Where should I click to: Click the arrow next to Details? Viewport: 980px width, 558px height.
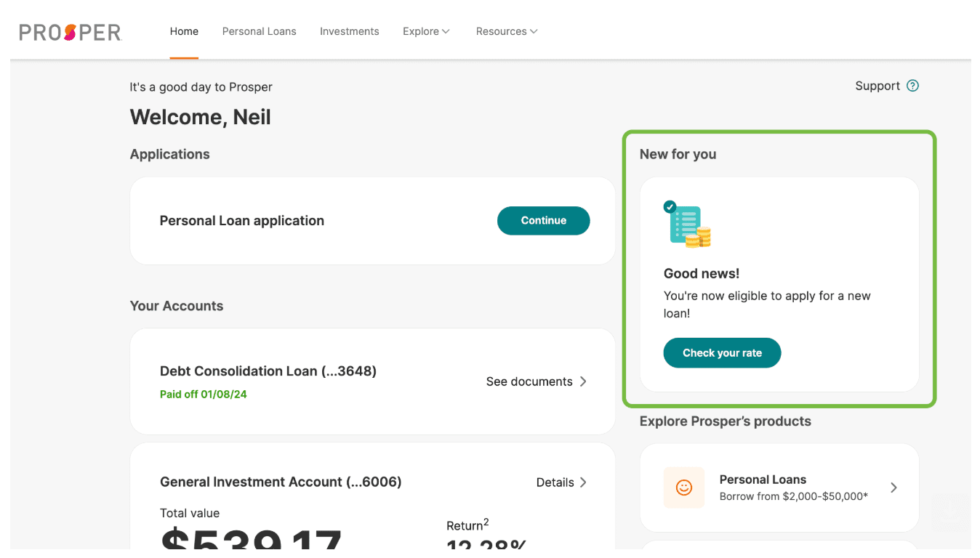tap(583, 482)
